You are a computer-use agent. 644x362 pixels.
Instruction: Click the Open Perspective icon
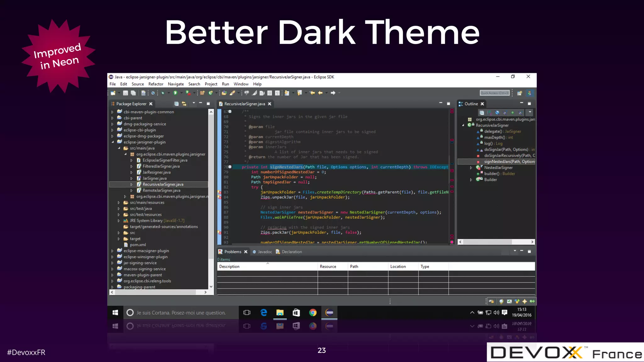tap(519, 93)
